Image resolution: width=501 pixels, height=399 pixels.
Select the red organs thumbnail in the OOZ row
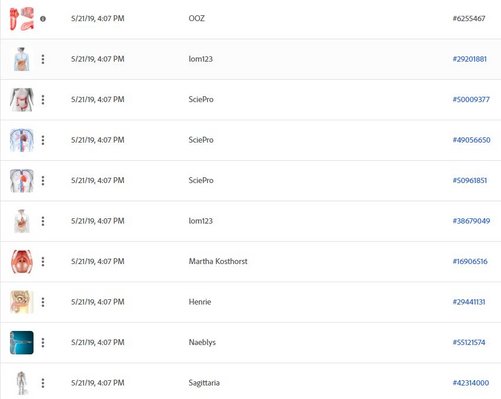click(x=22, y=19)
